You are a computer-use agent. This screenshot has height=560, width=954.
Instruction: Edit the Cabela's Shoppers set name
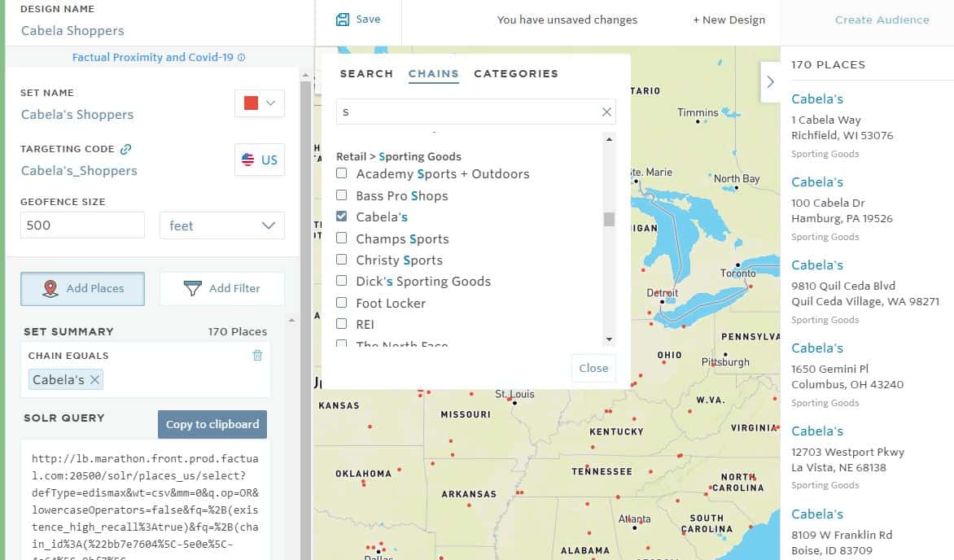tap(77, 115)
